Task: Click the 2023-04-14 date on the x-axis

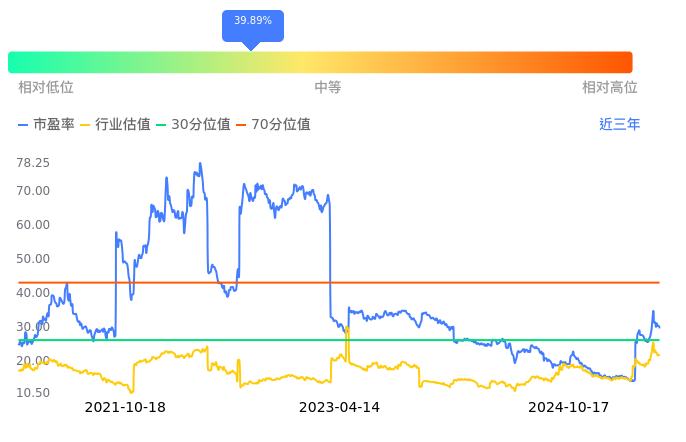Action: (340, 407)
